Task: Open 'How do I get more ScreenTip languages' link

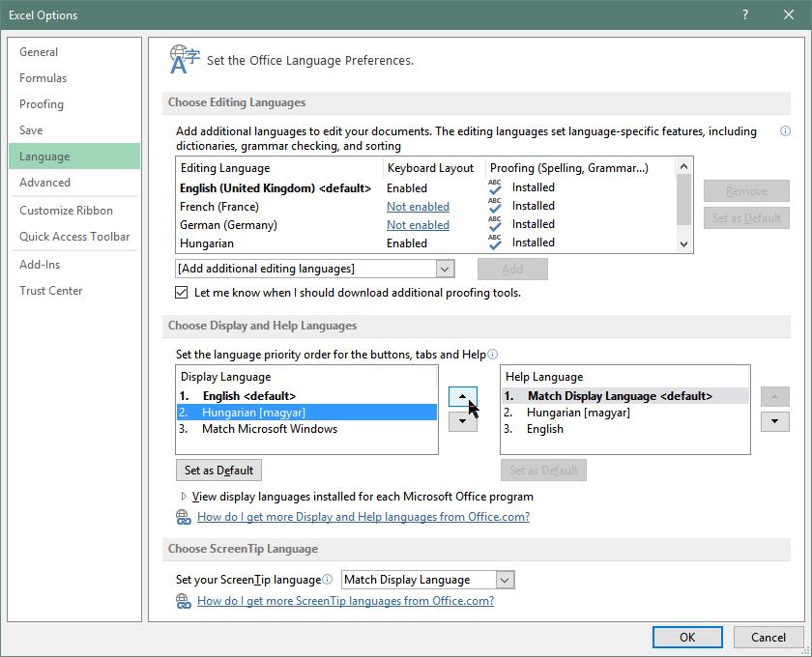Action: click(x=345, y=601)
